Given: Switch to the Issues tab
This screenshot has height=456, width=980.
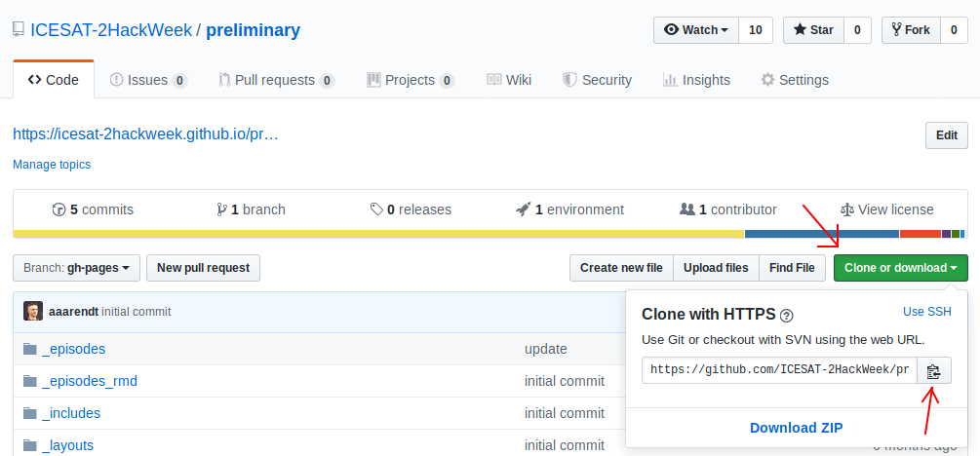Looking at the screenshot, I should coord(148,80).
